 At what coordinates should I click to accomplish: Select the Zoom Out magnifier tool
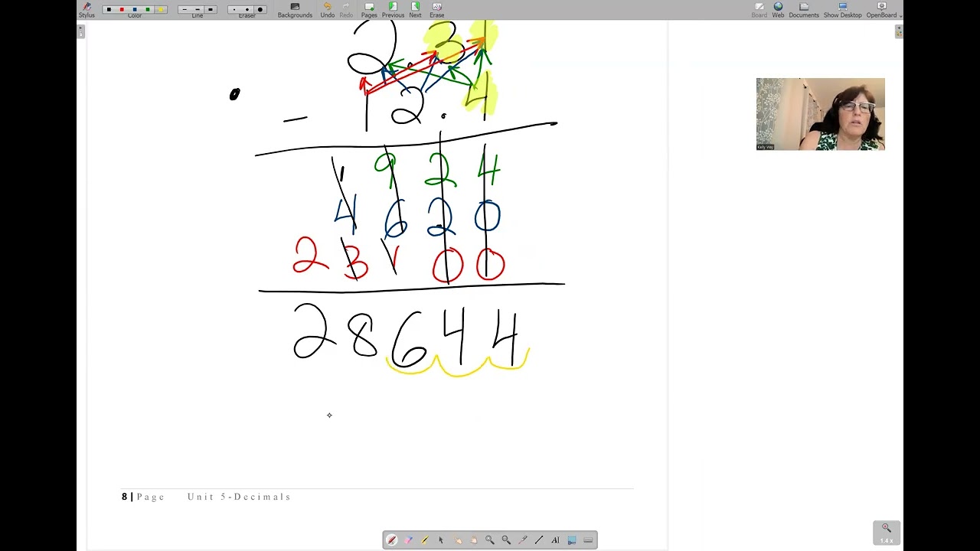(506, 540)
